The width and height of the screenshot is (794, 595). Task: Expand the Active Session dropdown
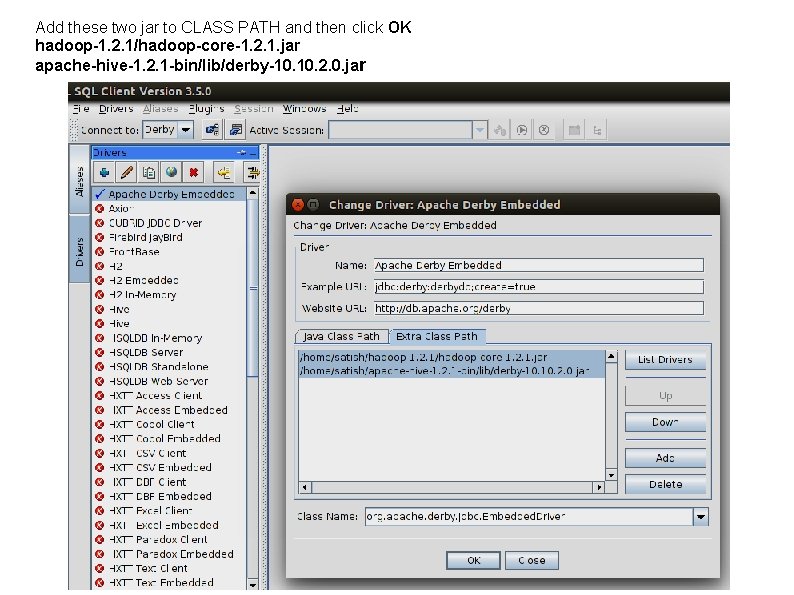pos(479,130)
